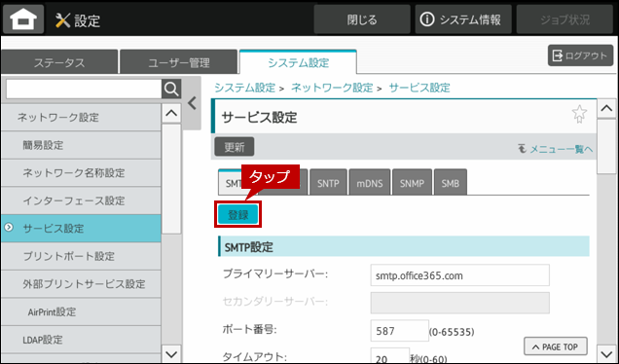This screenshot has height=364, width=619.
Task: Switch to ユーザー管理 tab
Action: point(179,62)
